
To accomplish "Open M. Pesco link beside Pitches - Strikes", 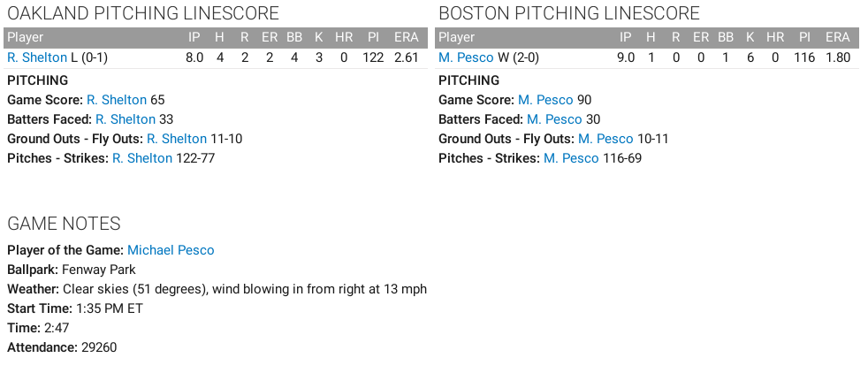I will (571, 158).
